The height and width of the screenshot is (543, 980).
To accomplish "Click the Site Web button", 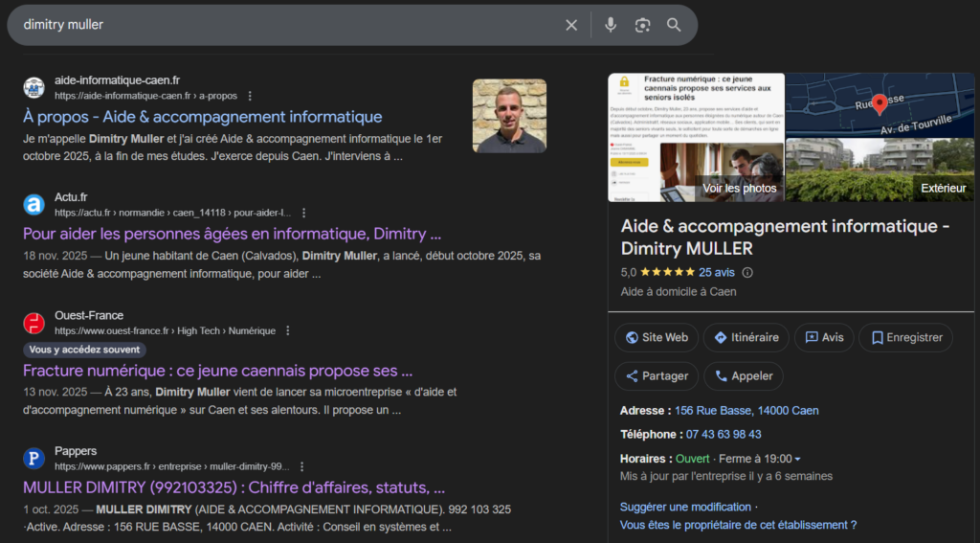I will pyautogui.click(x=657, y=338).
